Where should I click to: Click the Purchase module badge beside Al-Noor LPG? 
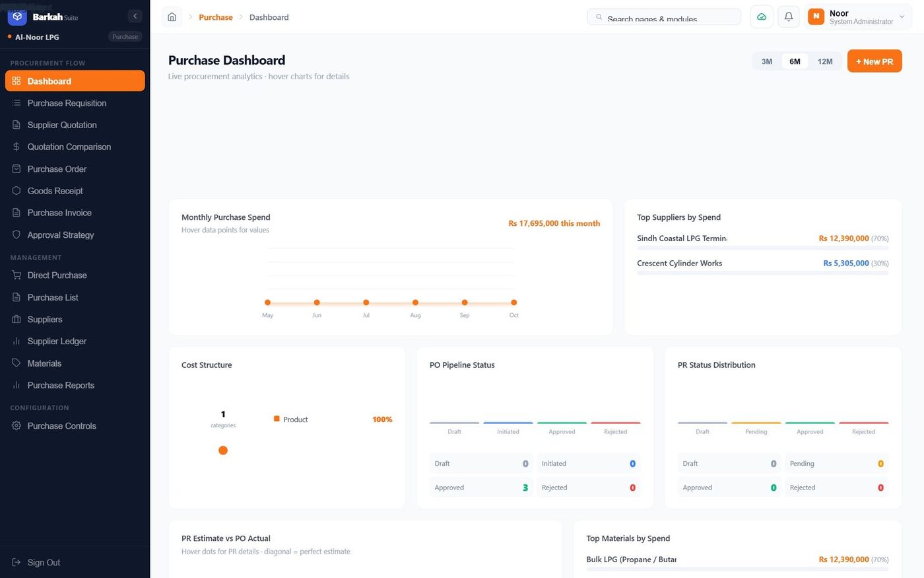pos(125,37)
